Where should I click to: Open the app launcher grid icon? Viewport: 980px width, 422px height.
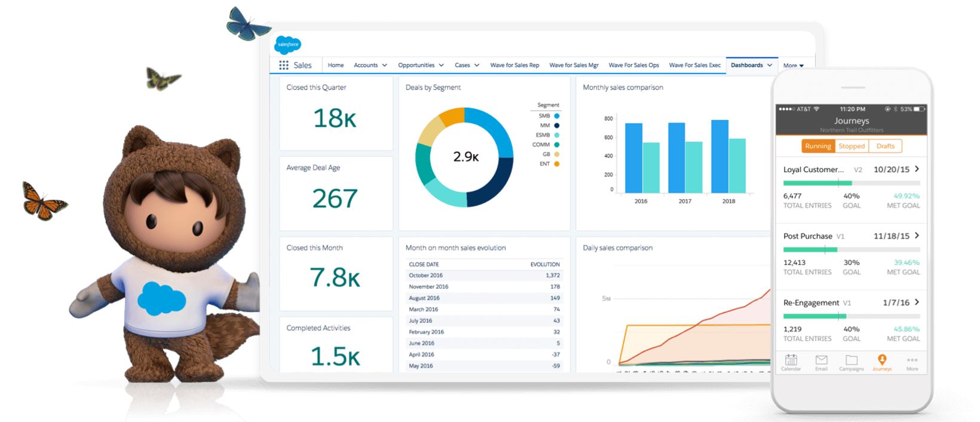tap(283, 65)
